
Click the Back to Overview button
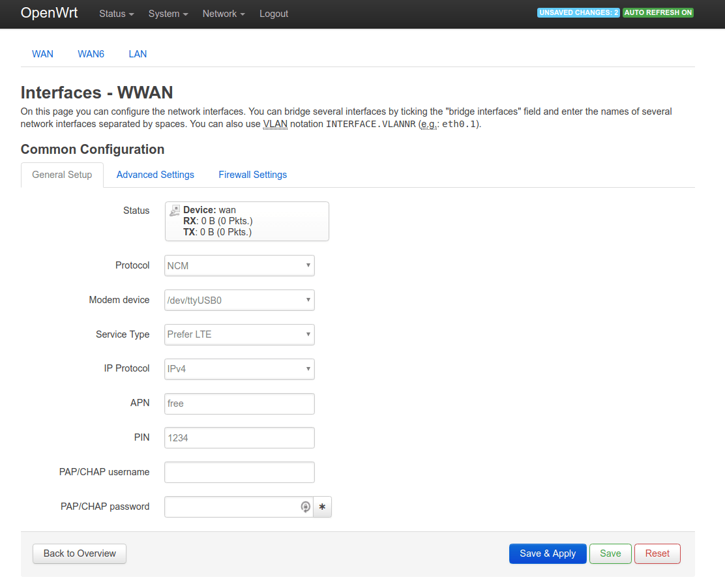[80, 554]
